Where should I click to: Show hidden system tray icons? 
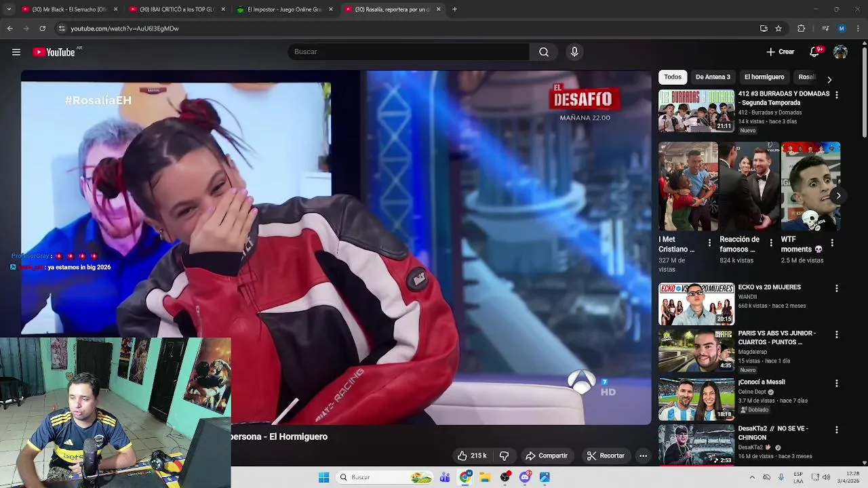[x=751, y=477]
